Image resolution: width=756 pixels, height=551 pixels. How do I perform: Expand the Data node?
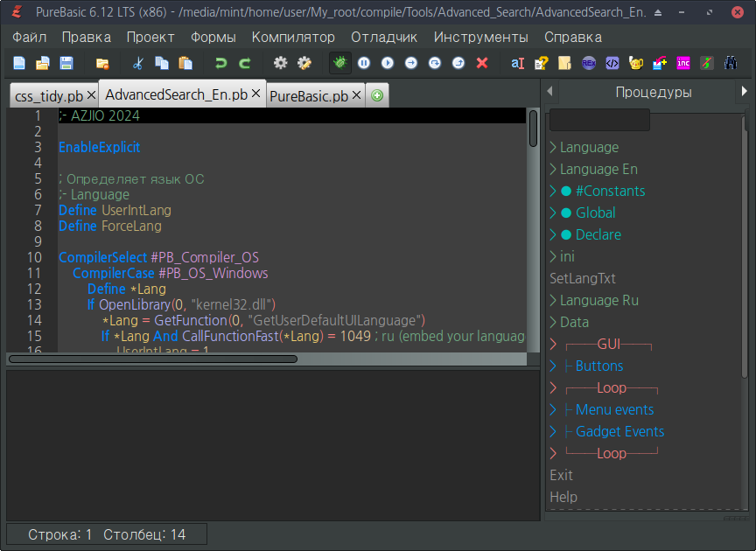point(553,322)
